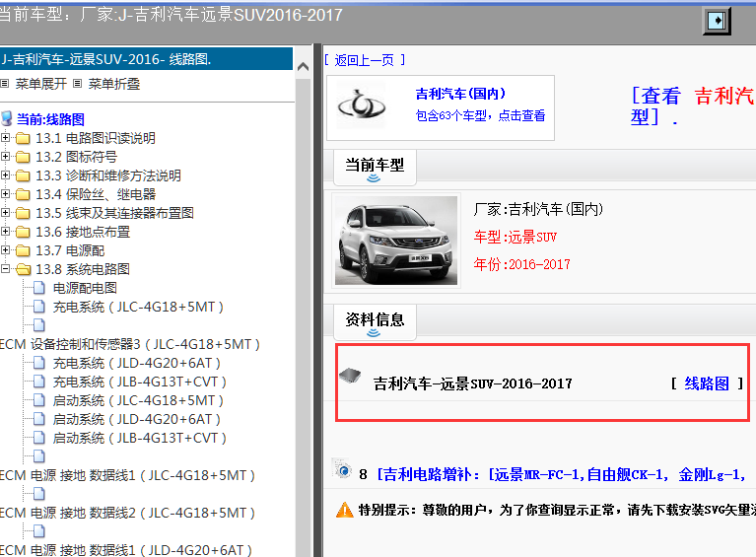The height and width of the screenshot is (557, 756).
Task: Click the 菜单折叠 icon
Action: tap(77, 84)
